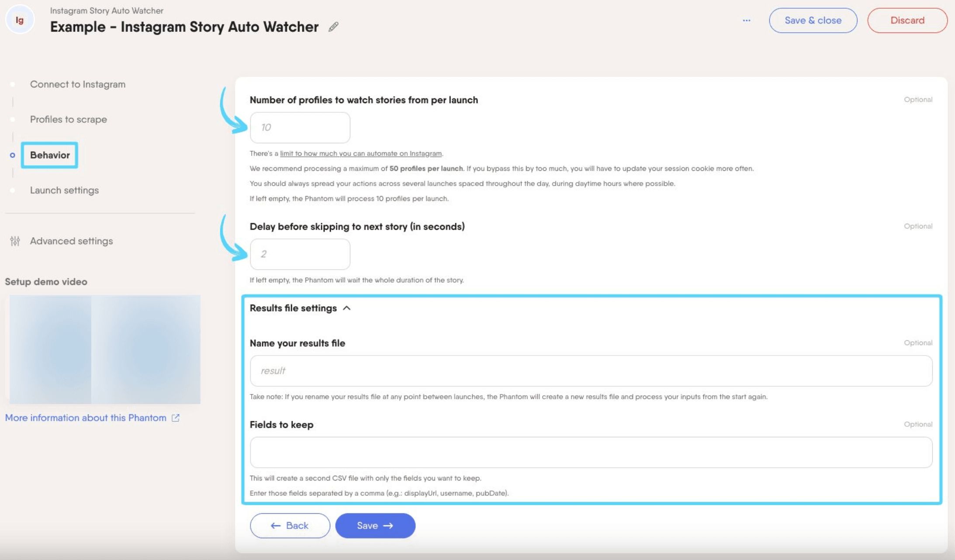Screen dimensions: 955x560
Task: Click the Fields to keep input
Action: click(591, 452)
